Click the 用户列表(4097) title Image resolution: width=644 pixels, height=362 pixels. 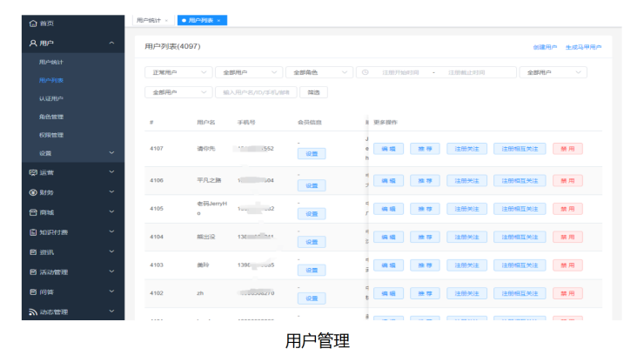[172, 46]
